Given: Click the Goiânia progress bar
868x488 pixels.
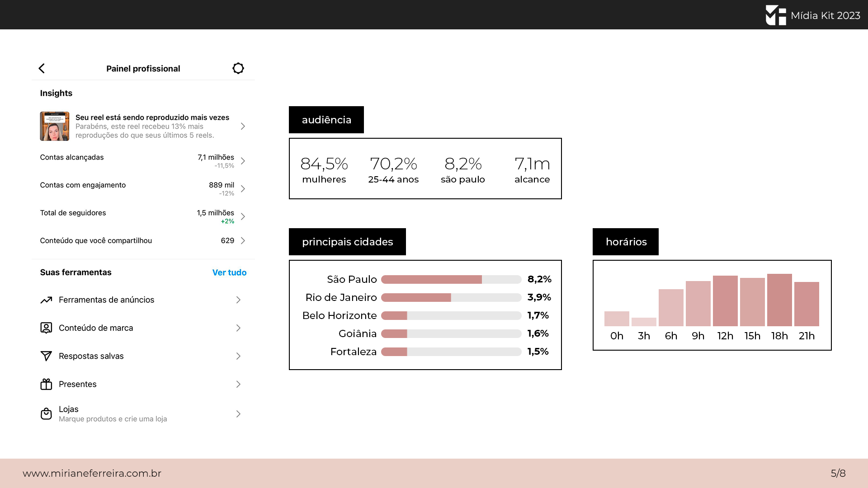Looking at the screenshot, I should click(451, 334).
